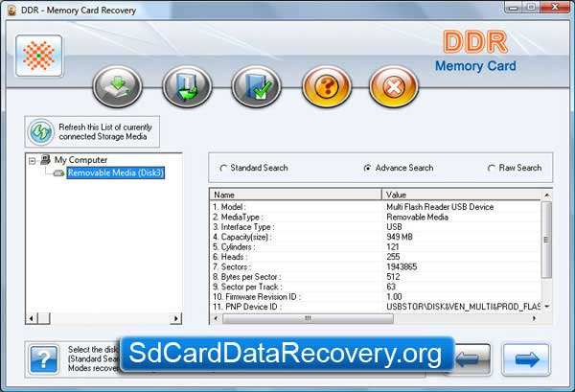Select the My Computer tree item
575x392 pixels.
click(80, 160)
